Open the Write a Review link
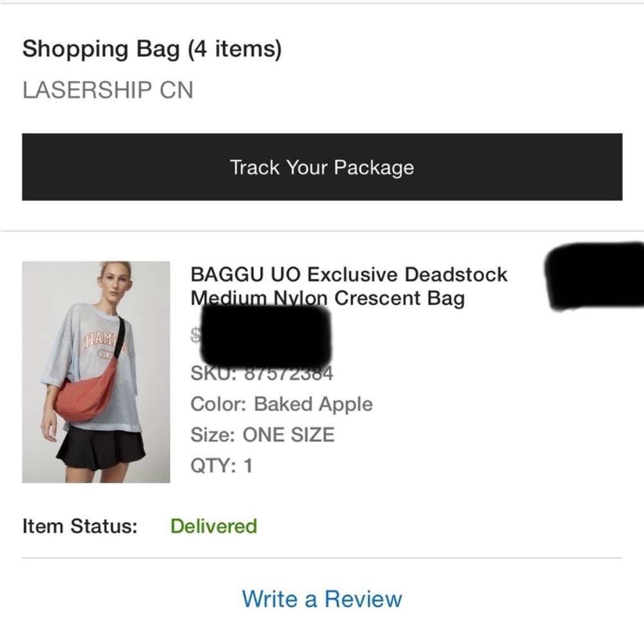Image resolution: width=644 pixels, height=644 pixels. click(322, 599)
